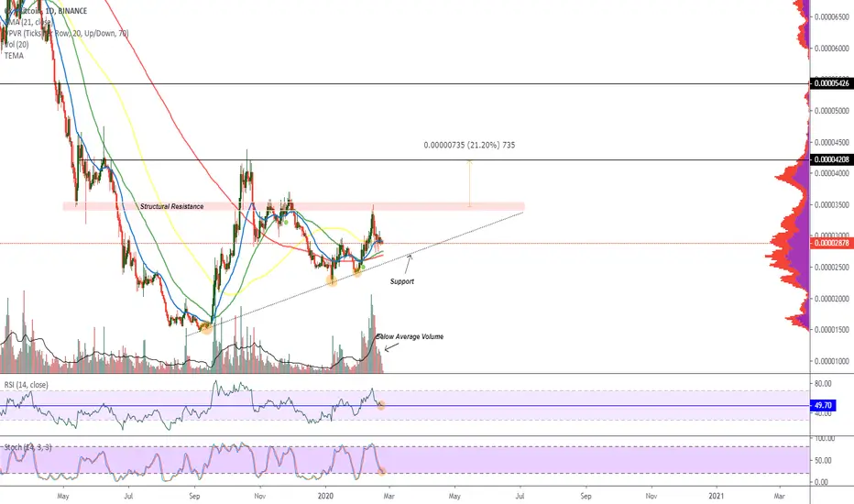Screen dimensions: 854x504
Task: Click the 0.00006500 price axis label
Action: [832, 16]
